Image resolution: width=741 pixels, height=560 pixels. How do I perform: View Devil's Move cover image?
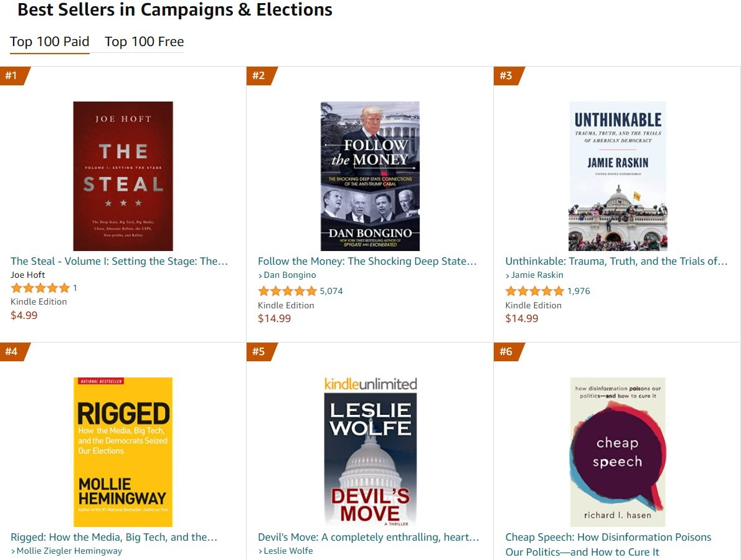pos(370,452)
